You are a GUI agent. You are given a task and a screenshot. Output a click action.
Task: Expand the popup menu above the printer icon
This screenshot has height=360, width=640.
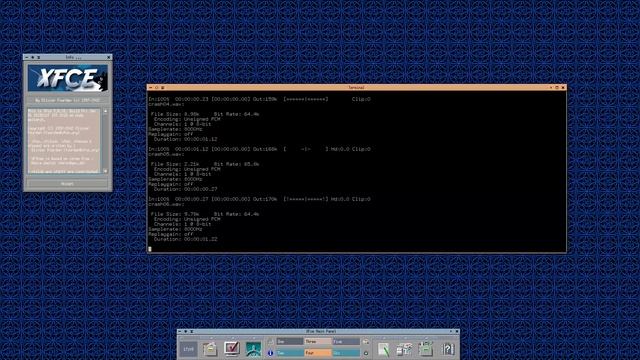tap(427, 338)
